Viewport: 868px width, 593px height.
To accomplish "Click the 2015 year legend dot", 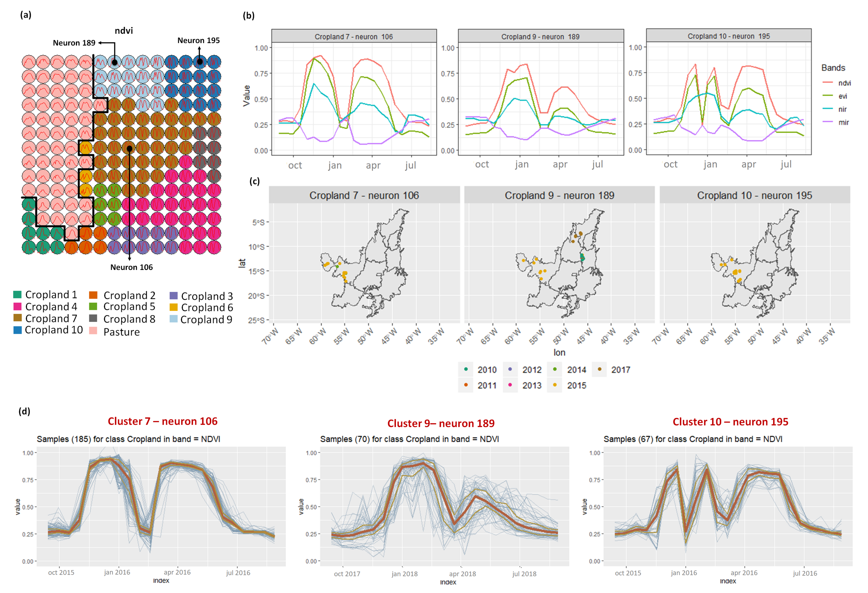I will [555, 385].
